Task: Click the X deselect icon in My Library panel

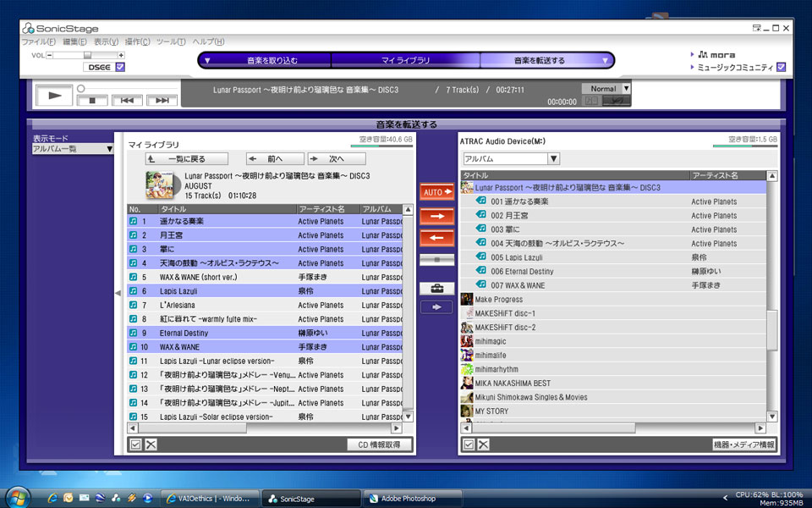Action: (x=151, y=444)
